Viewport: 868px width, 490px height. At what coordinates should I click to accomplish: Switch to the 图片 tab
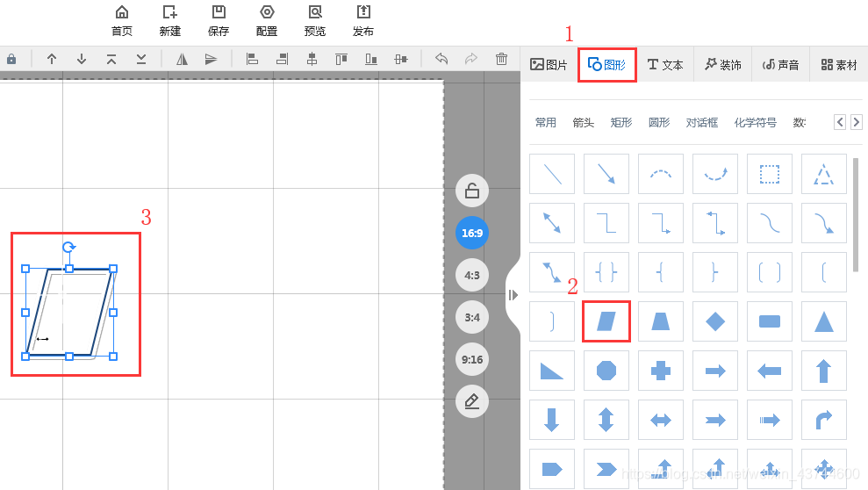click(549, 65)
